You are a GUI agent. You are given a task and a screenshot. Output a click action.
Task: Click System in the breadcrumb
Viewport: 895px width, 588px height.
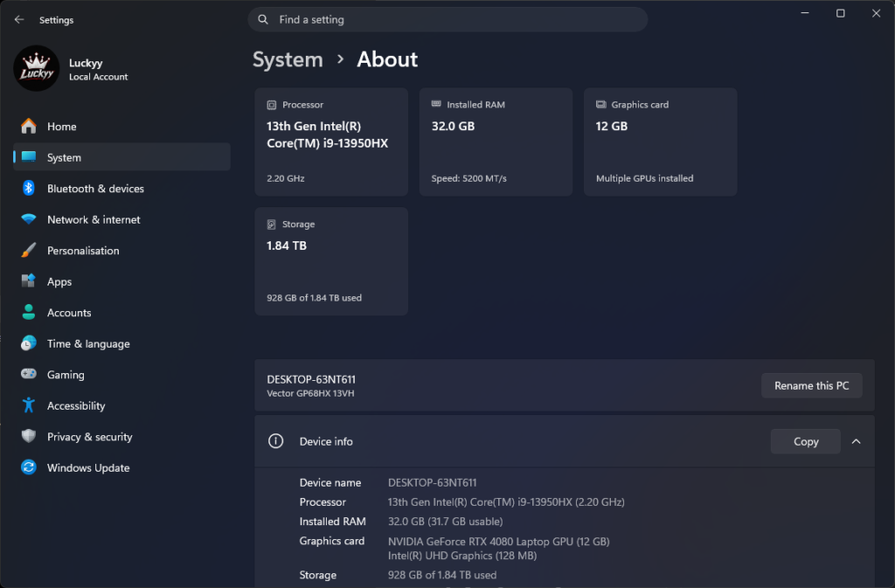coord(288,59)
